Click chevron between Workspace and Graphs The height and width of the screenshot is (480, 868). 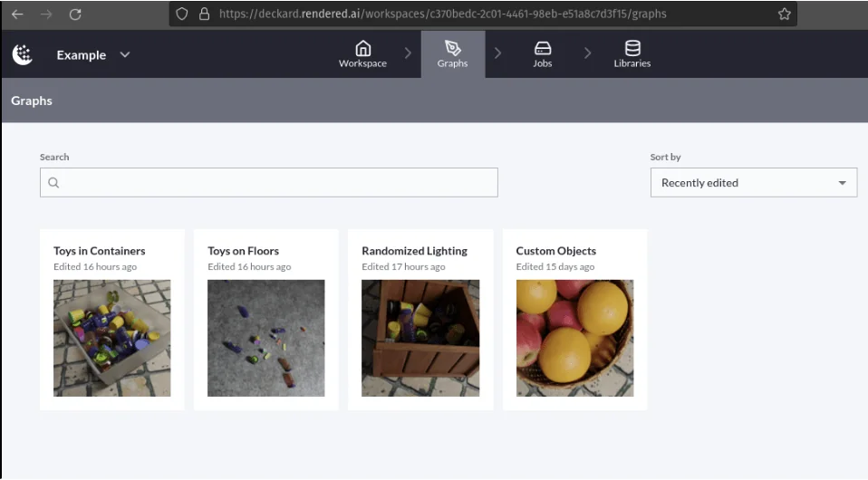pyautogui.click(x=408, y=53)
